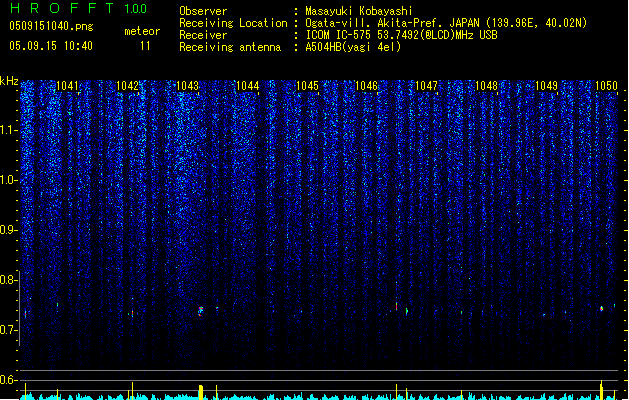
Task: Click the 0.6 frequency axis label
Action: tap(8, 380)
